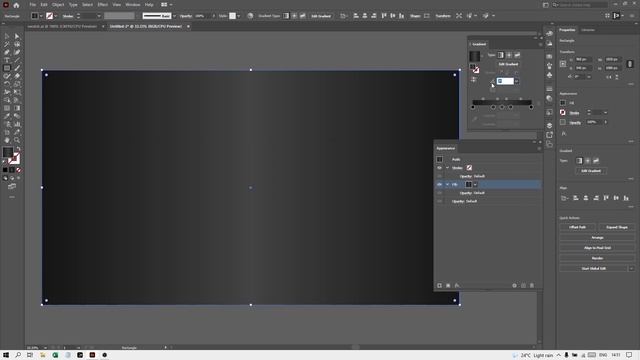Click Add New Stroke in Appearance panel
Viewport: 640px width, 360px height.
pyautogui.click(x=440, y=285)
